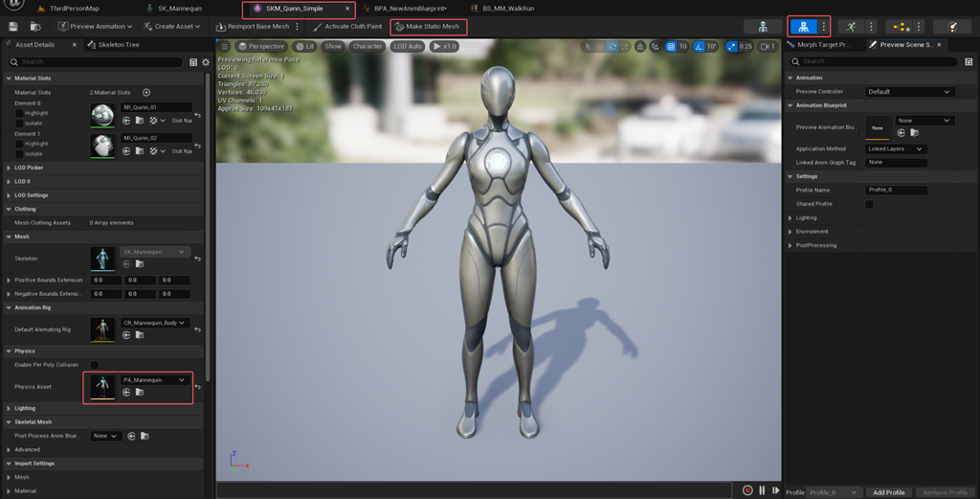Check Enable Per Poly Collision
The image size is (980, 499).
(x=94, y=365)
